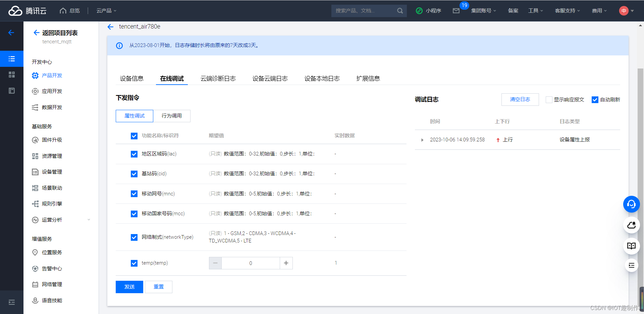644x314 pixels.
Task: Open the 客服支持 dropdown
Action: (x=567, y=11)
